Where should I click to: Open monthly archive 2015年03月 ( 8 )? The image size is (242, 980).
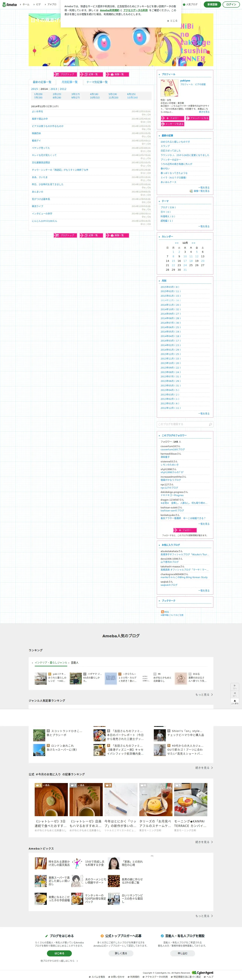(x=170, y=287)
